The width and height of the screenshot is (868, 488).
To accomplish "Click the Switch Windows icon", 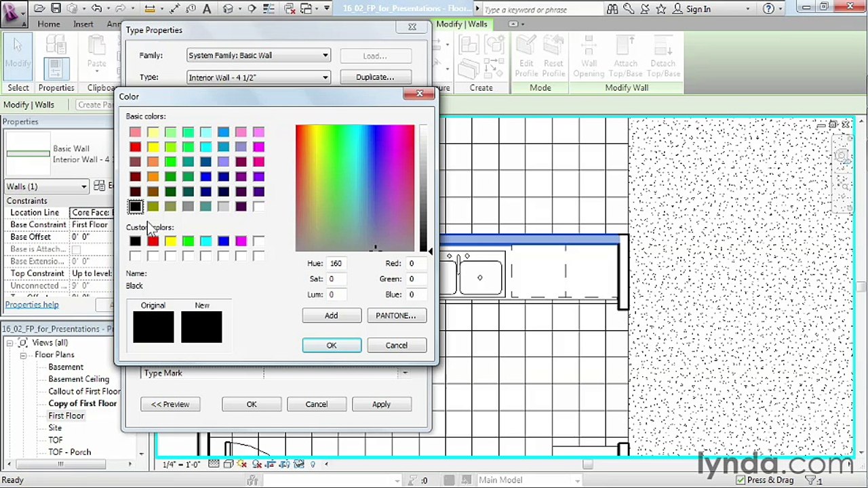I will [307, 9].
